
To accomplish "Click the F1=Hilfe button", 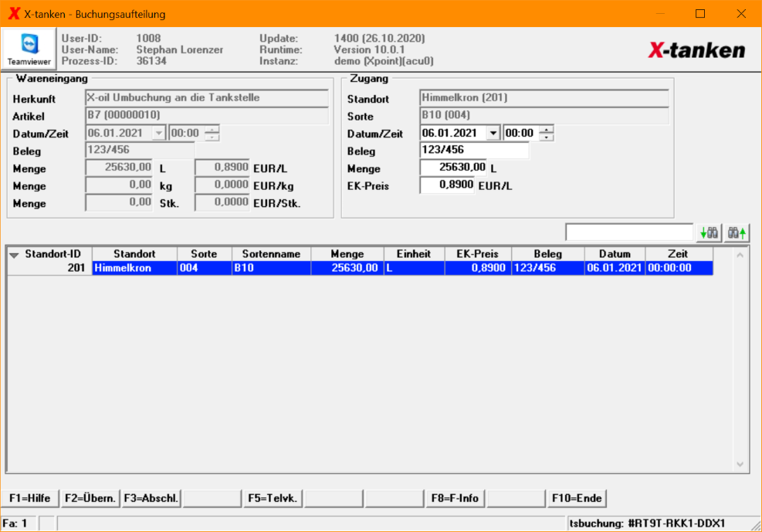I will pos(30,498).
